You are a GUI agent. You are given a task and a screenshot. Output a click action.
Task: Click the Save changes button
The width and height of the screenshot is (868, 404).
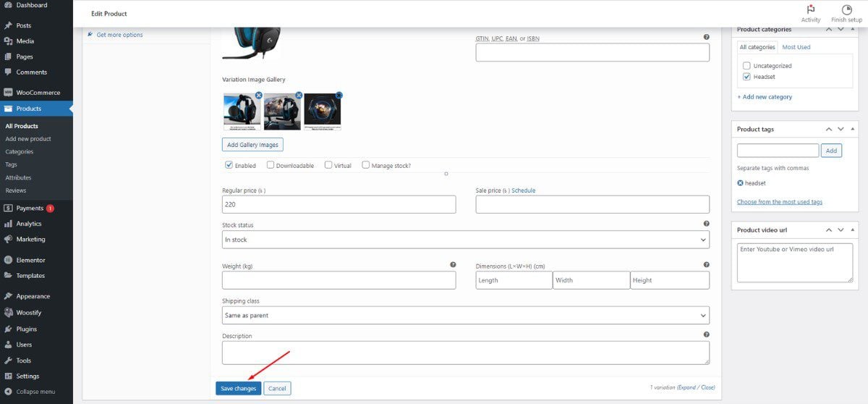(x=238, y=389)
